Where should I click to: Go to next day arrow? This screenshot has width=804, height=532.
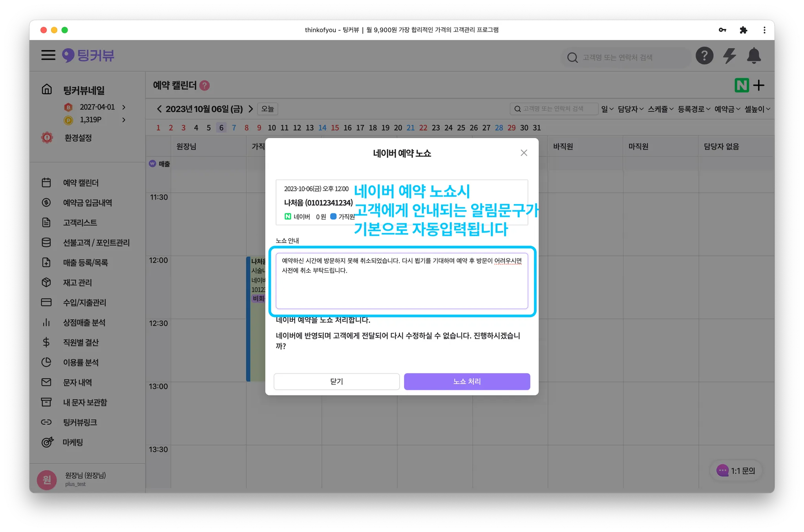pyautogui.click(x=251, y=109)
